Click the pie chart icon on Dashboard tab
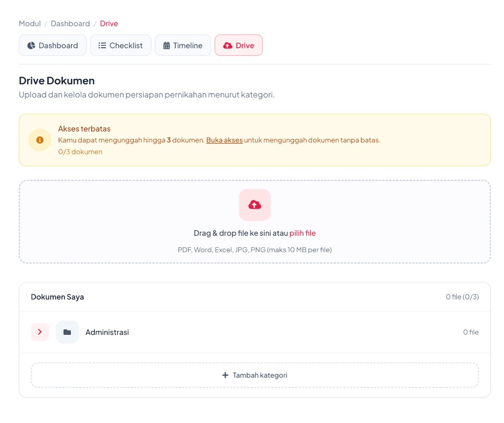 point(31,45)
